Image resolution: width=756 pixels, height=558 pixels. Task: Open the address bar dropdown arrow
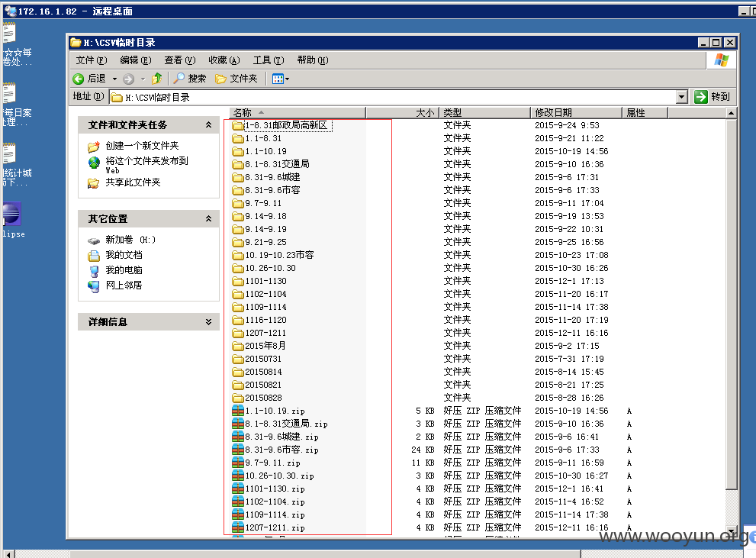pos(681,97)
